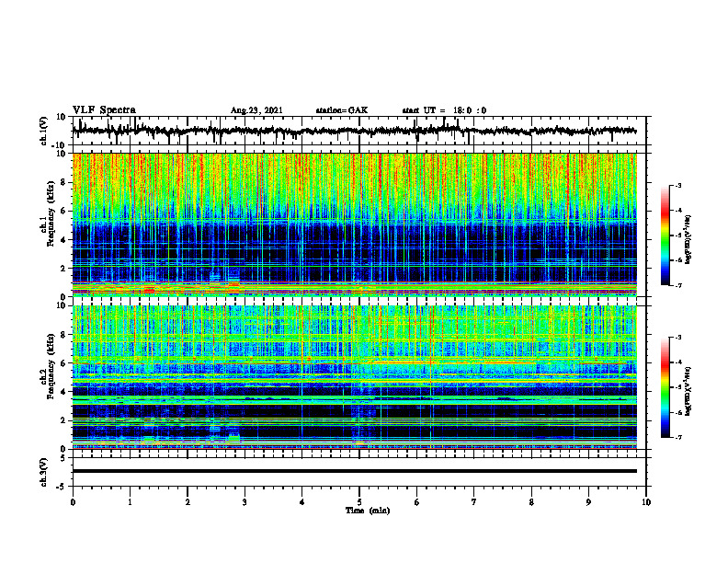Click the "2" kHz tick on ch.1 spectrogram
Image resolution: width=728 pixels, height=563 pixels.
click(x=63, y=268)
